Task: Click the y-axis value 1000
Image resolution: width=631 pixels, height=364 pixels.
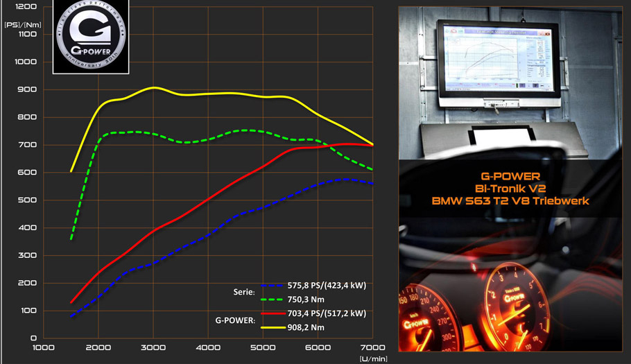Action: [x=26, y=62]
